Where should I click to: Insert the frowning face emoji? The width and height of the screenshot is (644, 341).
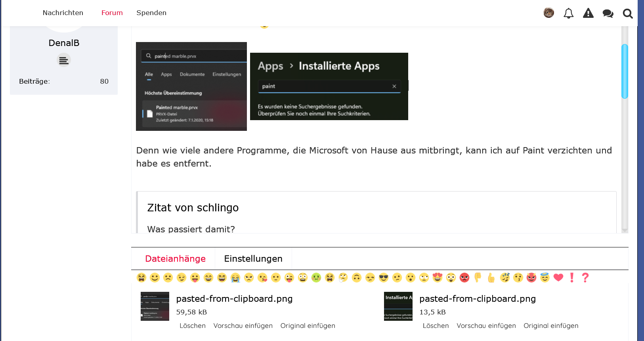coord(168,278)
